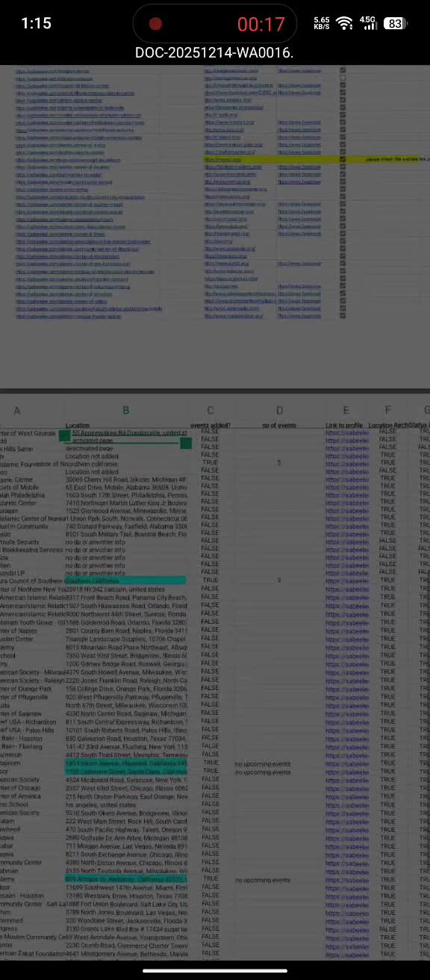Screen dimensions: 430x980
Task: Select column header E
Action: tap(346, 410)
